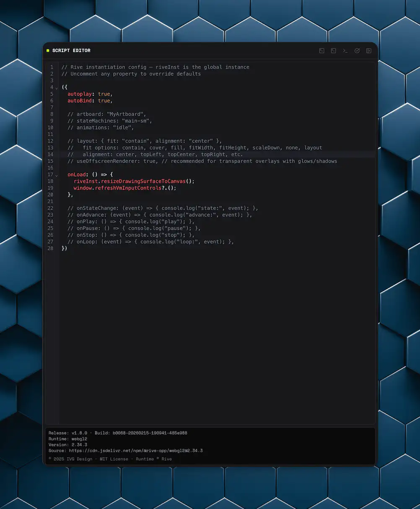Collapse the onLoad function fold on line 17
The height and width of the screenshot is (509, 420).
coord(57,175)
